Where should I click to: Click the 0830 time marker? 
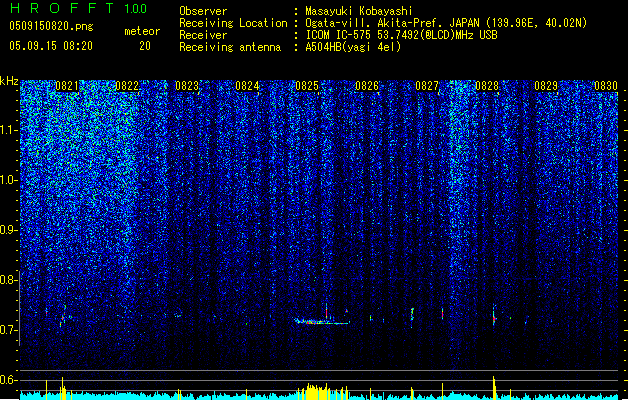606,86
